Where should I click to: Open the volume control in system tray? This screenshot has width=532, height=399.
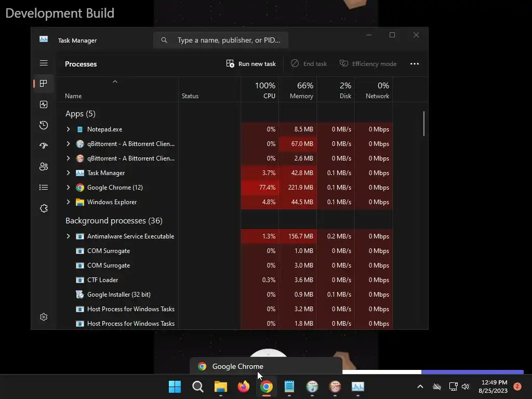[x=465, y=387]
